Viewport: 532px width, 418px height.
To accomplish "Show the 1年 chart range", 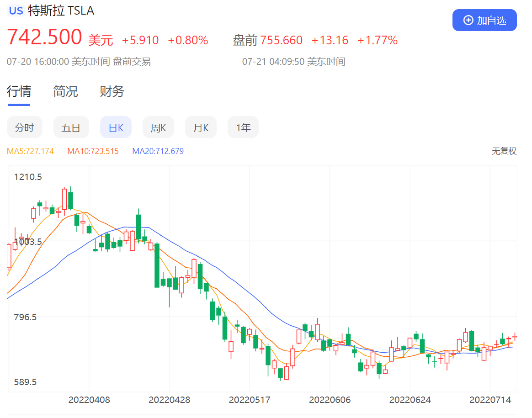I will tap(243, 127).
